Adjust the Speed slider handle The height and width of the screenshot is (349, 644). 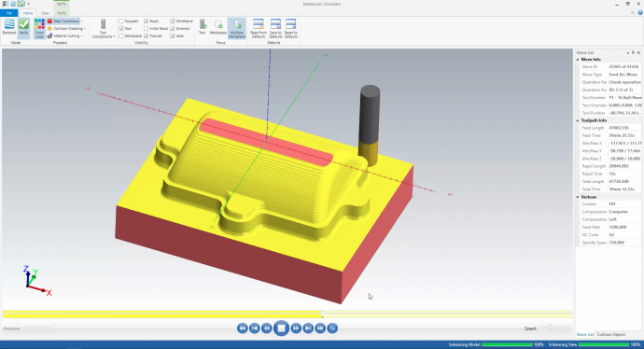[550, 327]
